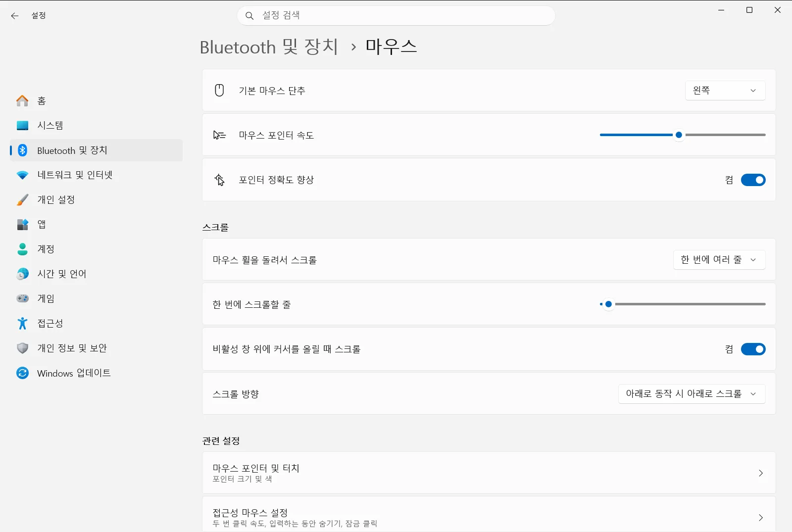This screenshot has width=792, height=532.
Task: Select the 시스템 monitor icon
Action: pos(23,126)
